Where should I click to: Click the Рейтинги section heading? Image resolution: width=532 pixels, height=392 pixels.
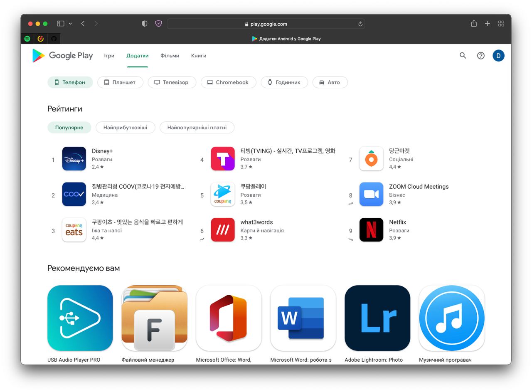[x=65, y=109]
